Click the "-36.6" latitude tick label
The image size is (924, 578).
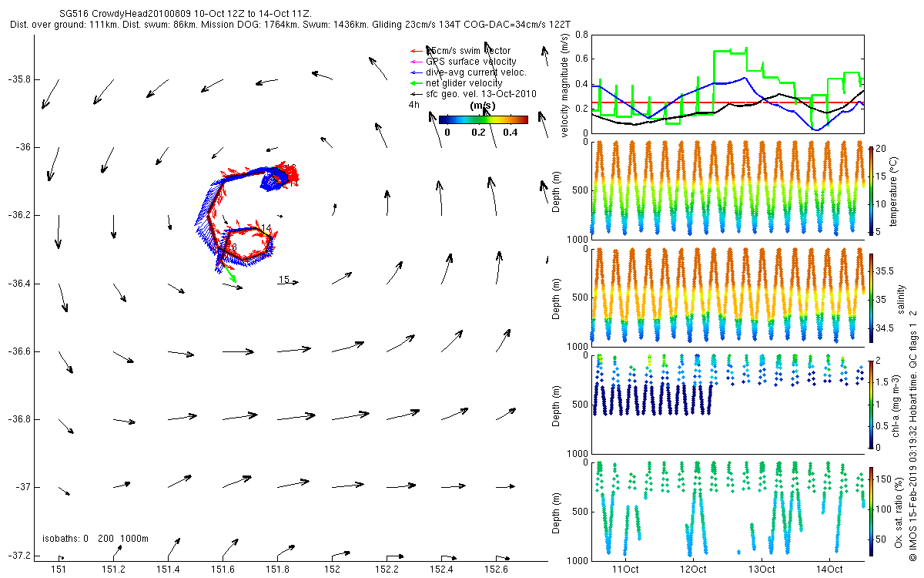coord(18,351)
